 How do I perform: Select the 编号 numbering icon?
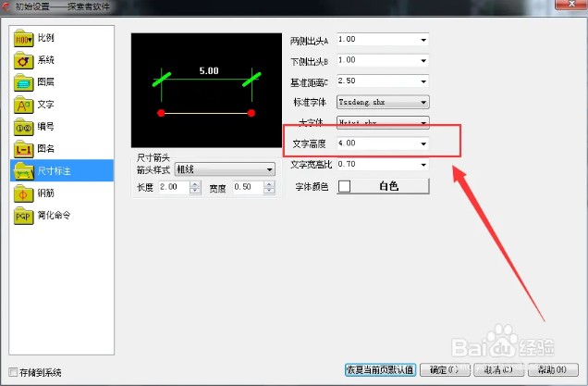point(23,127)
